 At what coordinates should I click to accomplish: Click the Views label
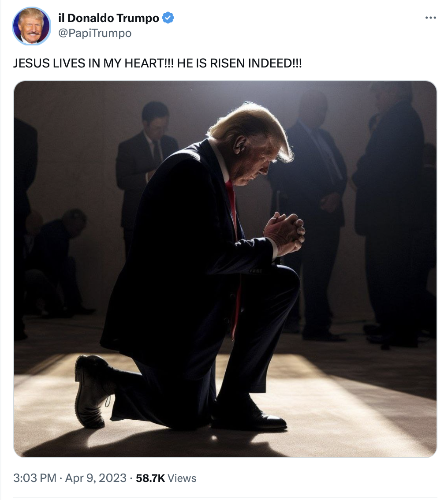182,478
